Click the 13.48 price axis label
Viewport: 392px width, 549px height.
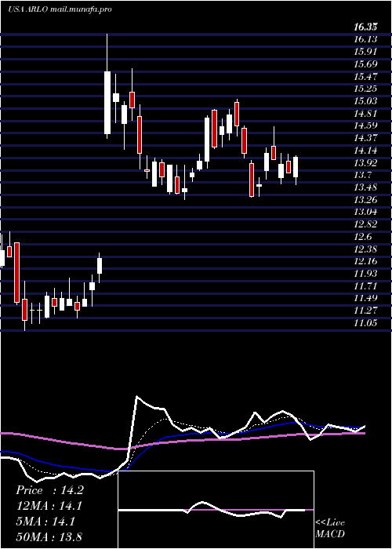coord(366,187)
